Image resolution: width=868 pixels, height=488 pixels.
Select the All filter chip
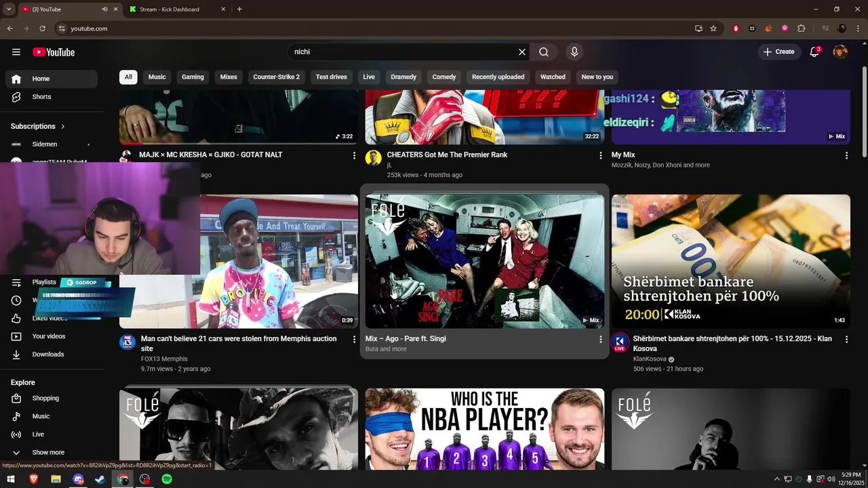128,77
